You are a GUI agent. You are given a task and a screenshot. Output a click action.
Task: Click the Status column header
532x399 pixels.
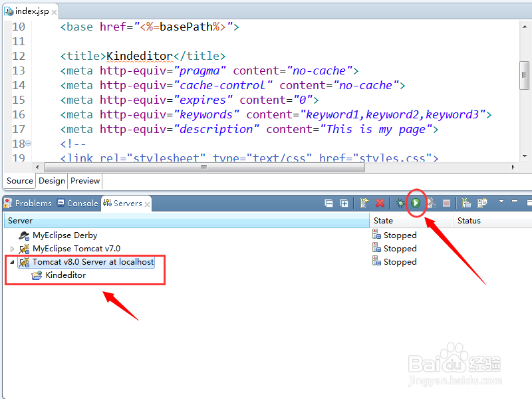pos(493,221)
